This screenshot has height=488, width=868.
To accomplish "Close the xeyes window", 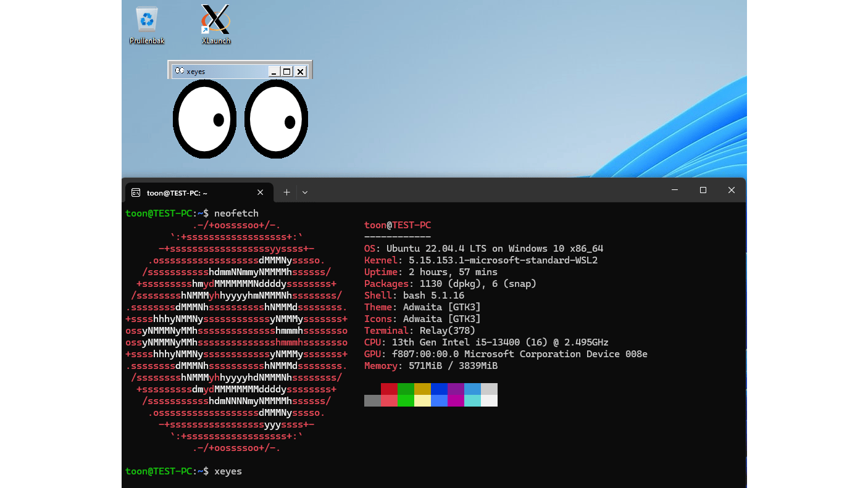I will click(x=300, y=72).
